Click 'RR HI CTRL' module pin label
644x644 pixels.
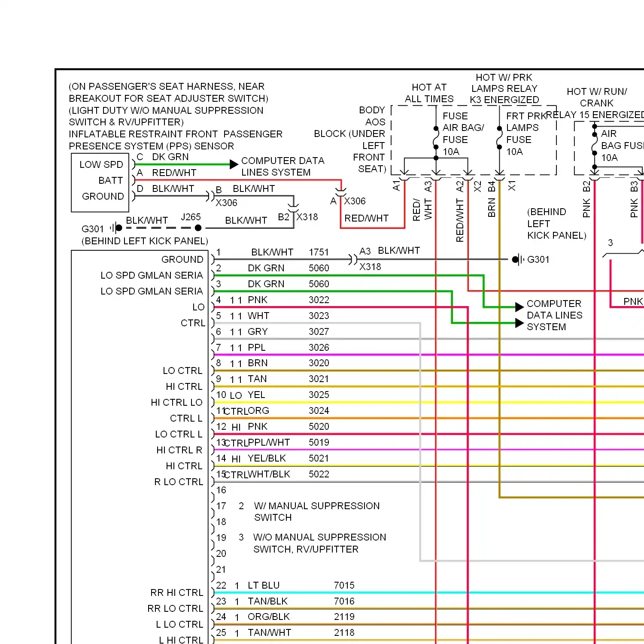pyautogui.click(x=177, y=592)
